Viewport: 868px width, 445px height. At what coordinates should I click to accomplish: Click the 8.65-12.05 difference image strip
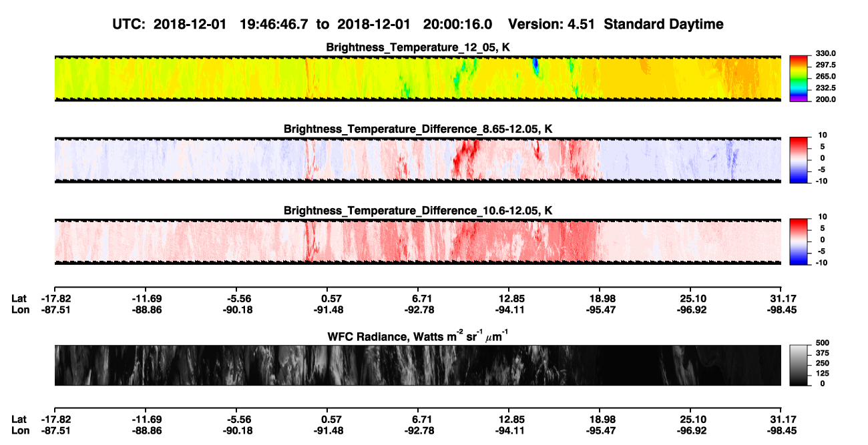pos(418,160)
